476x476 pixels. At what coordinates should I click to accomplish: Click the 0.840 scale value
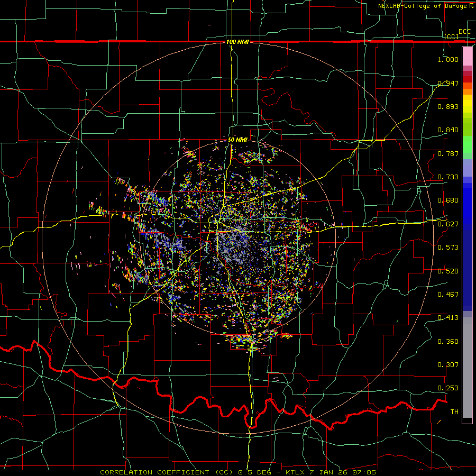448,130
